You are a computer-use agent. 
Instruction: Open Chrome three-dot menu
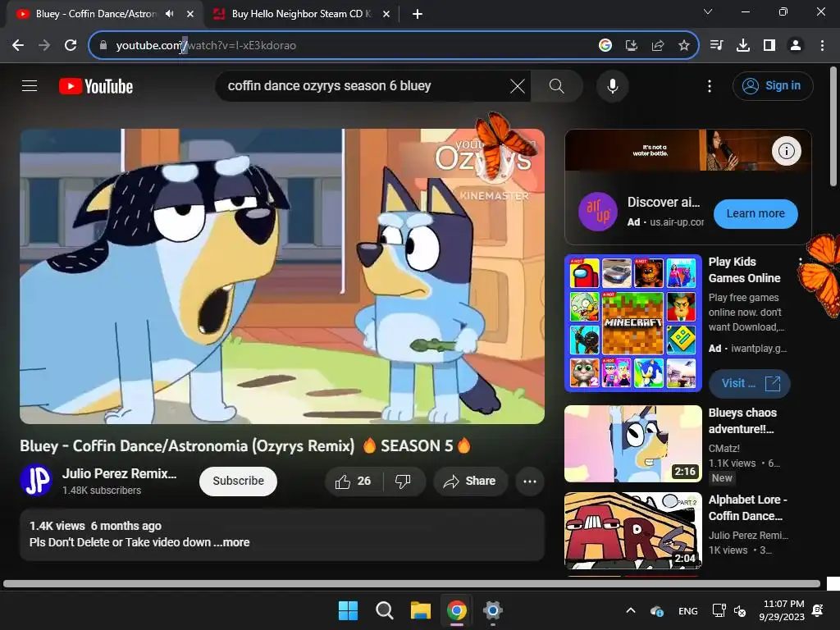tap(822, 46)
